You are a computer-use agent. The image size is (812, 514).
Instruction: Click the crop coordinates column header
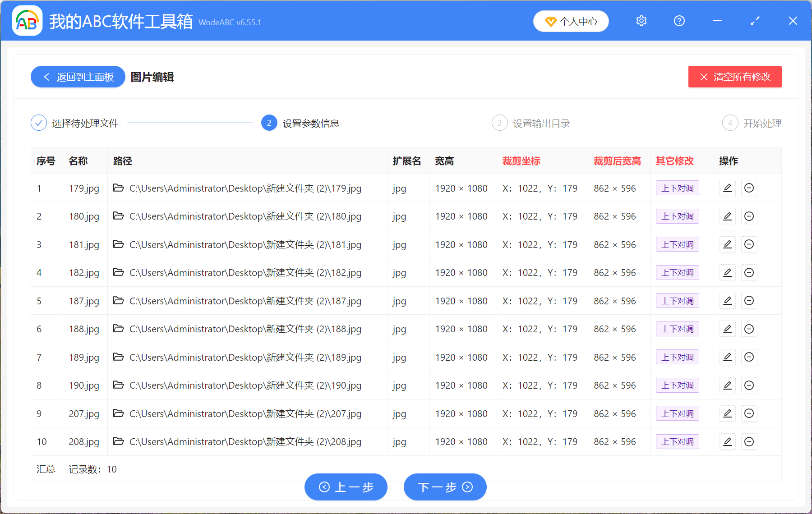[521, 161]
